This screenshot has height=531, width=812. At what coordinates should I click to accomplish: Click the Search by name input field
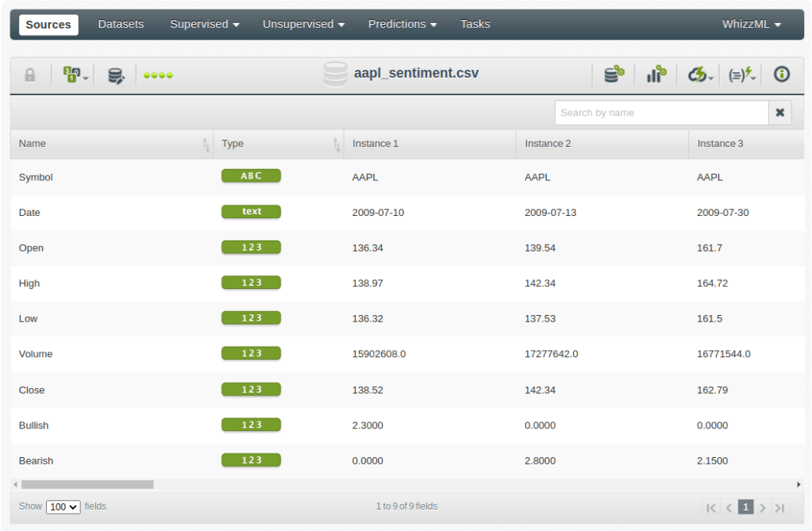click(661, 113)
